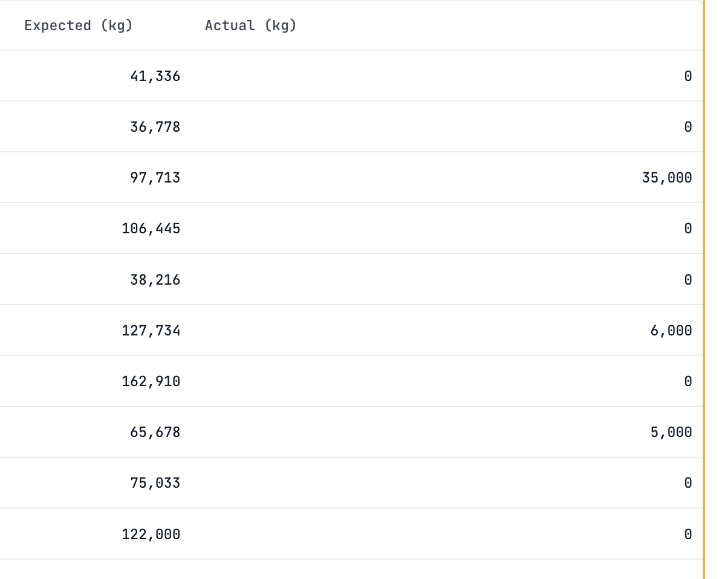Click the 5,000 actual weight cell
The height and width of the screenshot is (579, 728).
671,432
